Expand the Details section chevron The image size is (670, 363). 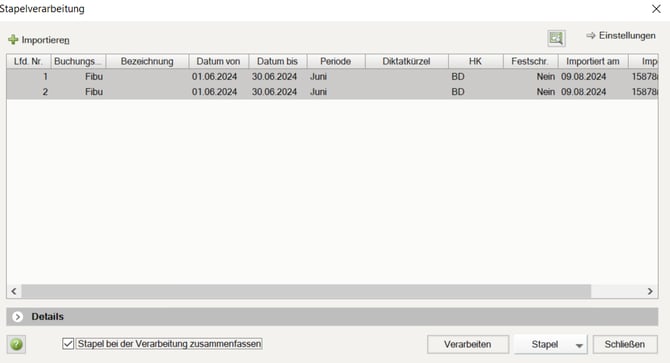18,317
